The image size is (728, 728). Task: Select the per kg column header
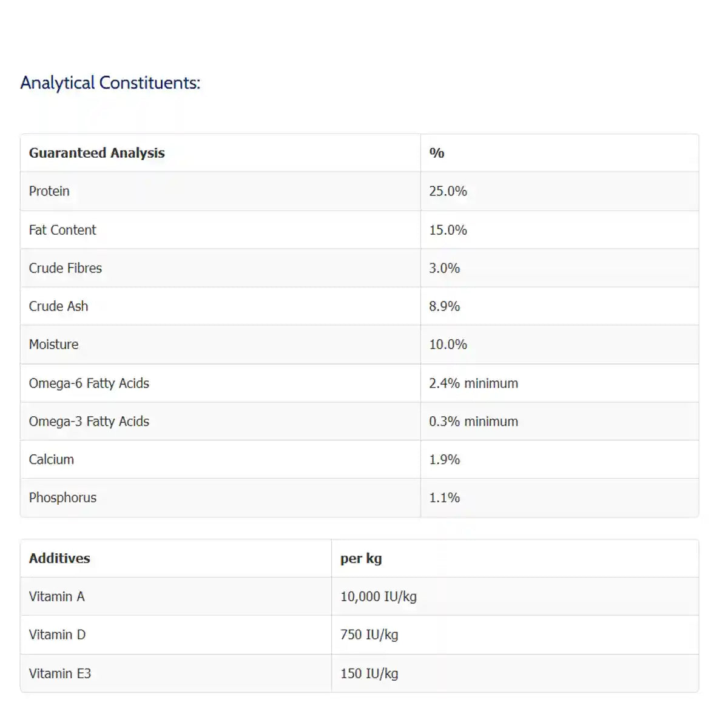(x=361, y=558)
